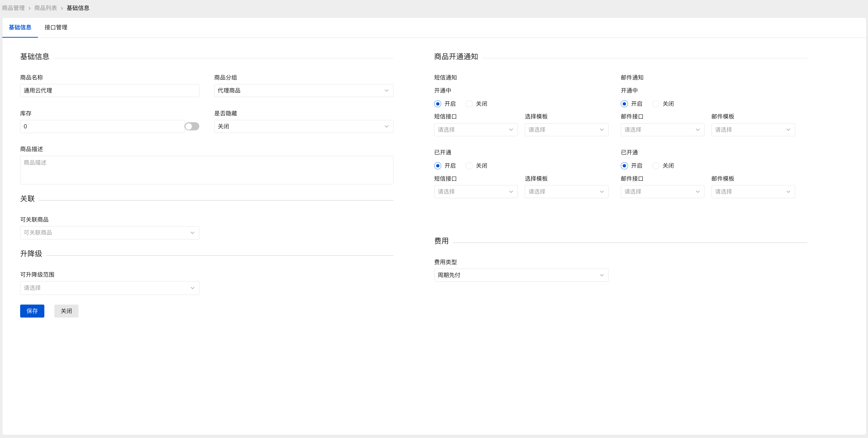This screenshot has height=438, width=868.
Task: Expand the 可升降级范围 dropdown
Action: click(110, 288)
